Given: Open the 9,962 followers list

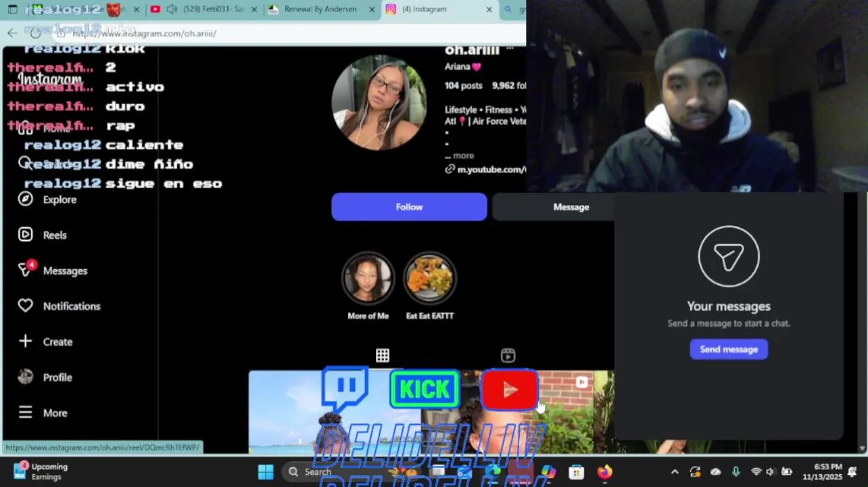Looking at the screenshot, I should [509, 86].
